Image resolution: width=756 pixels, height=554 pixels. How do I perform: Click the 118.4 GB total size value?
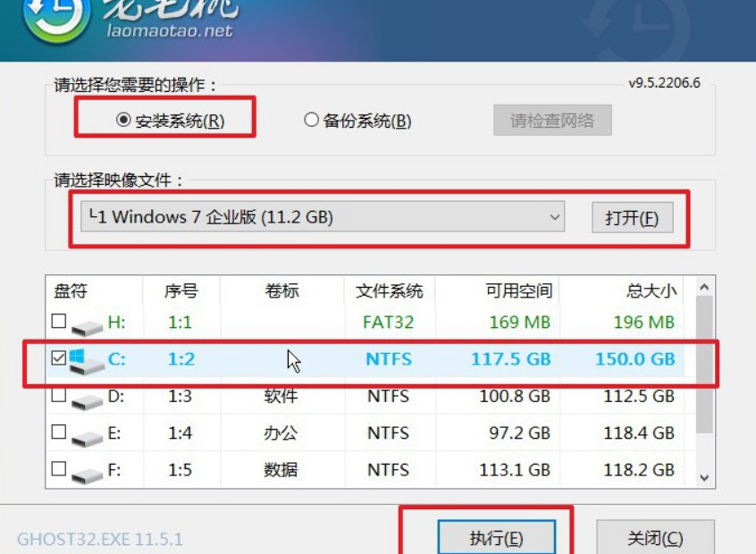[x=639, y=433]
